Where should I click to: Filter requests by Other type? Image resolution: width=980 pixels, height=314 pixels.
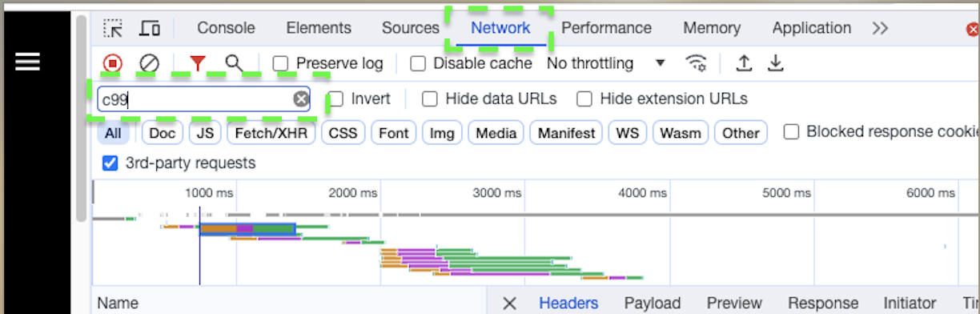741,133
